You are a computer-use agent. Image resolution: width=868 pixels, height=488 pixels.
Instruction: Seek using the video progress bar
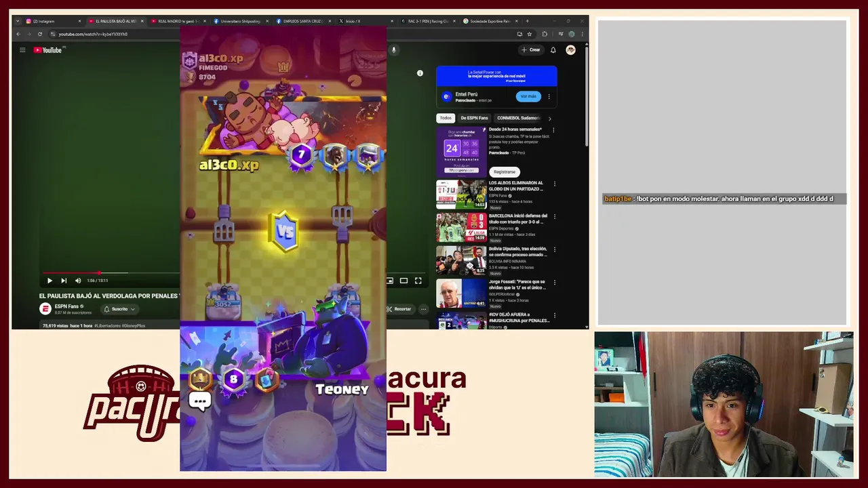[x=235, y=273]
